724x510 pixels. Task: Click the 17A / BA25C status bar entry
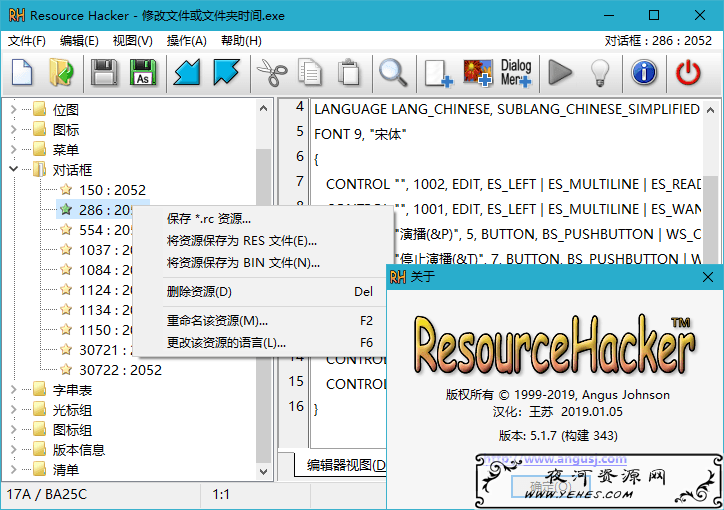(x=47, y=494)
